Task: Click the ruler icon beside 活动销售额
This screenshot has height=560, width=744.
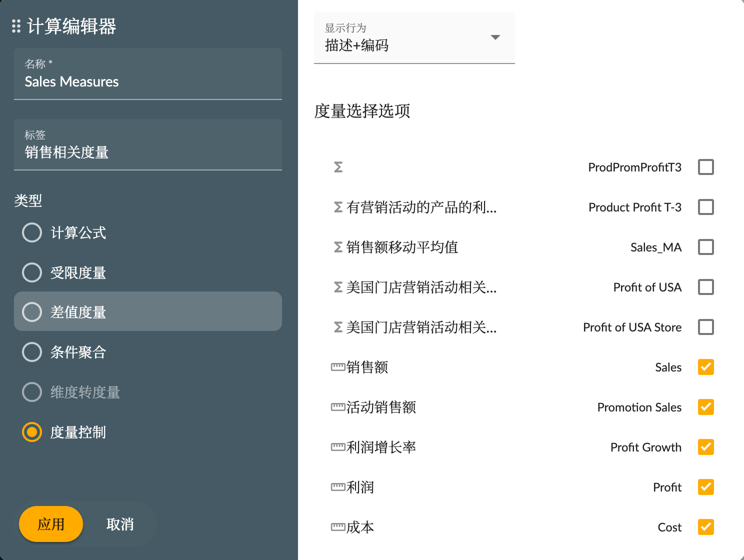Action: click(x=337, y=406)
